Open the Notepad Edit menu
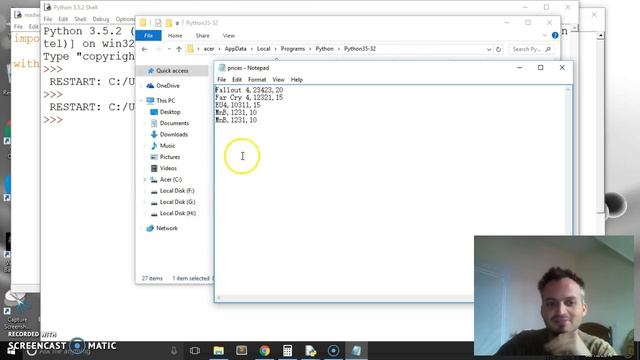 tap(237, 80)
